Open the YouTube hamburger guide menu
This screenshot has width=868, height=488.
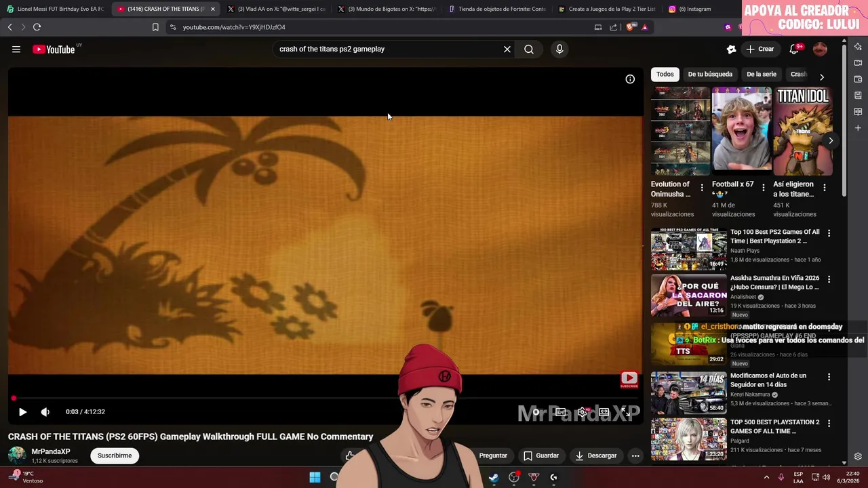pos(16,49)
